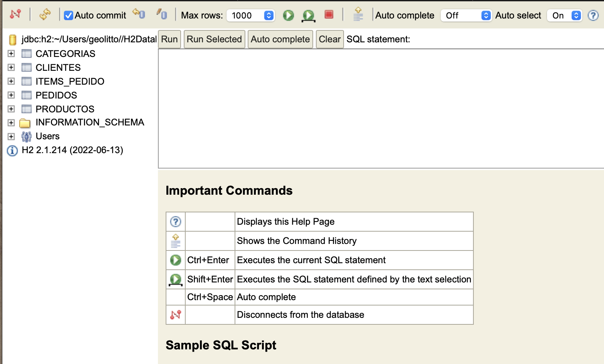Expand the CLIENTES table node

11,67
